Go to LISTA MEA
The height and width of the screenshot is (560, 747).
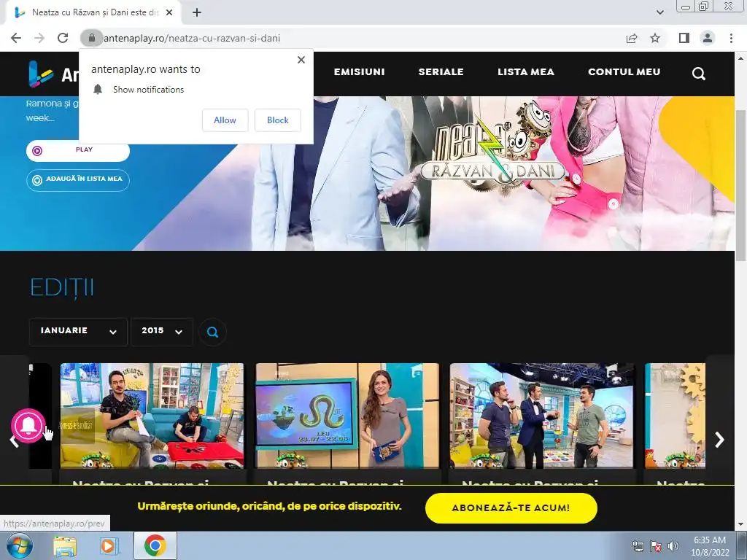[525, 72]
